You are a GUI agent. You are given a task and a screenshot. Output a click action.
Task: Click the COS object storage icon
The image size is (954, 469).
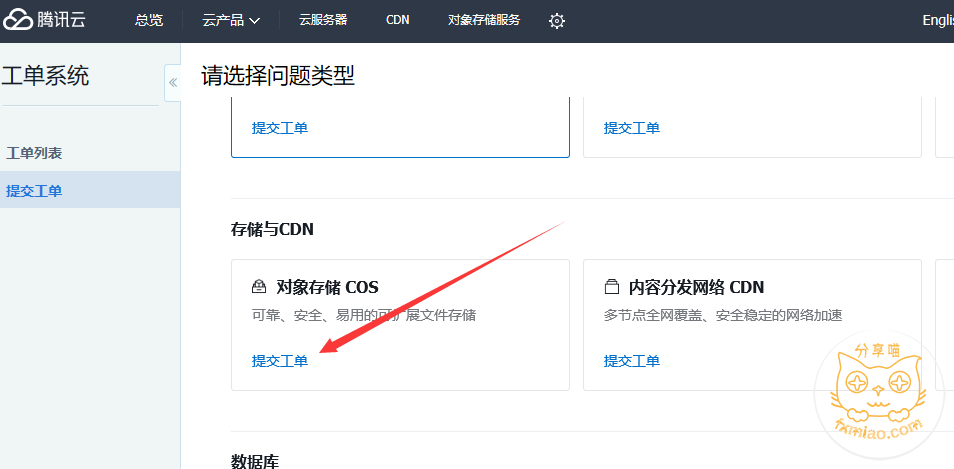click(259, 287)
